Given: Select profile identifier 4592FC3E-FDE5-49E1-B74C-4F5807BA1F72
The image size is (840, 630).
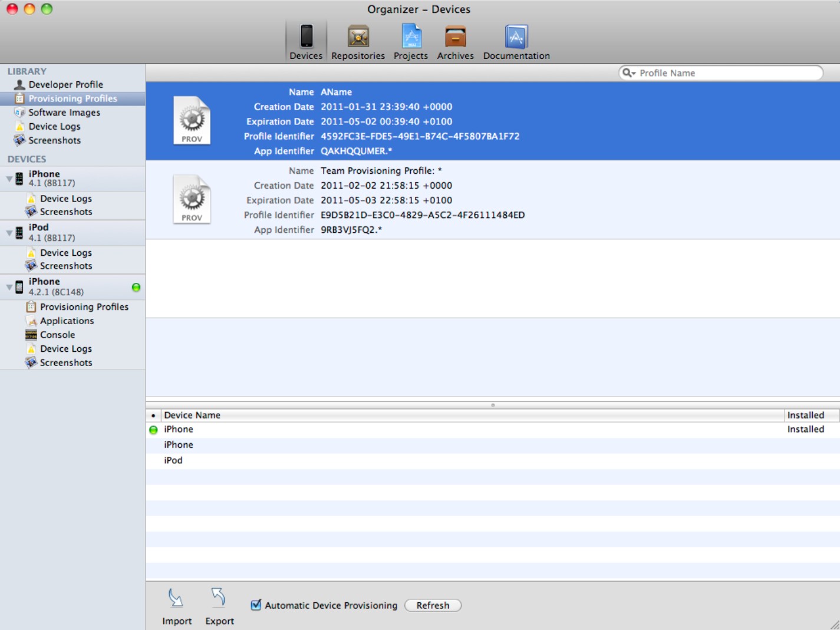Looking at the screenshot, I should tap(420, 136).
